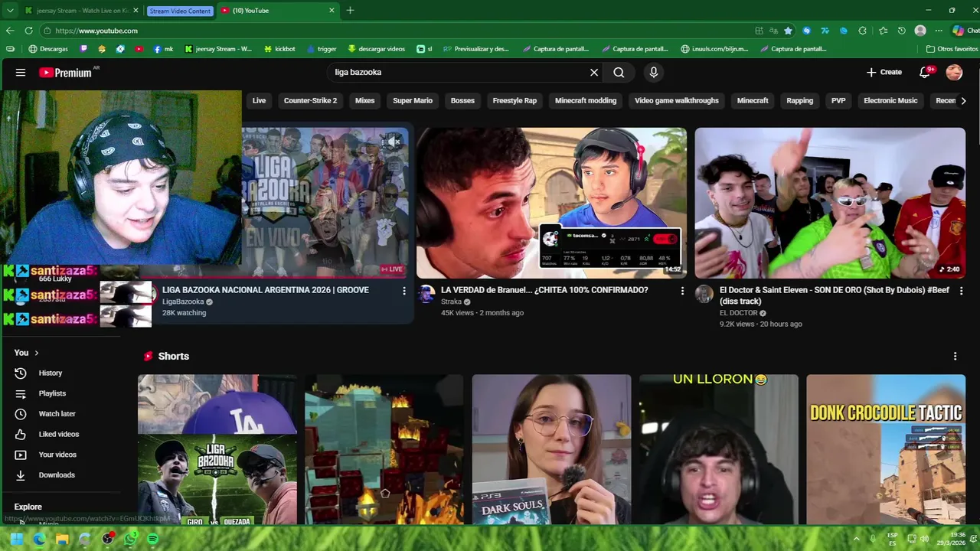Open the Giro vs Quezada Liga Bazooka short
The width and height of the screenshot is (980, 551).
click(x=217, y=450)
